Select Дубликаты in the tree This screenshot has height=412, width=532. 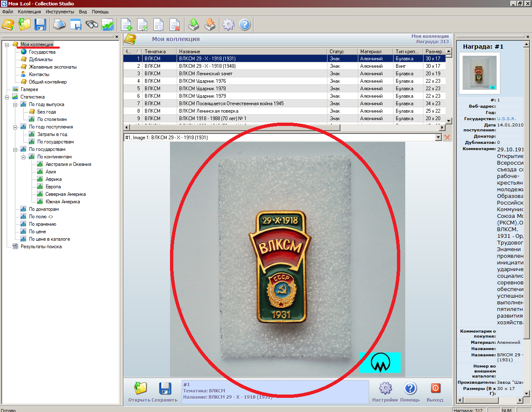click(x=41, y=59)
